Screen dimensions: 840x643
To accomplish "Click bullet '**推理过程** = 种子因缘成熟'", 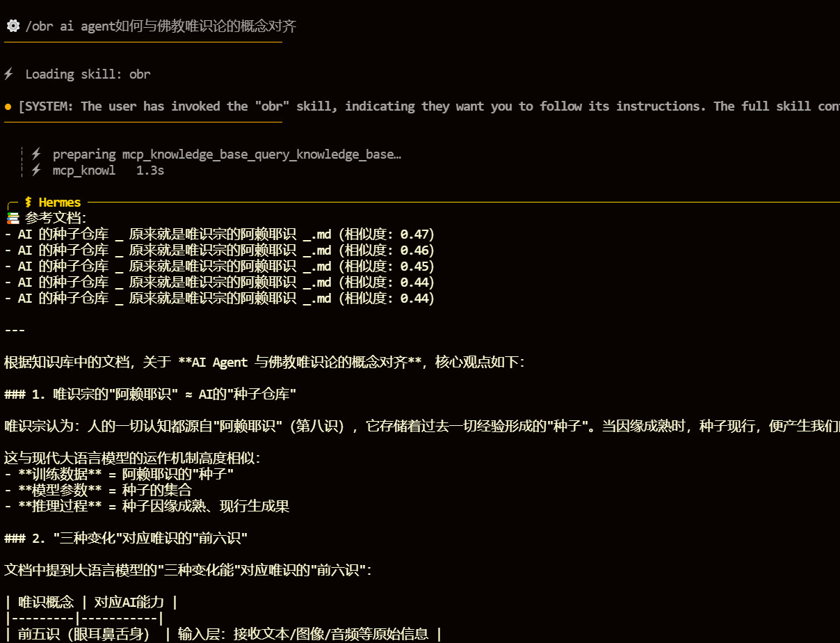I will [x=147, y=507].
